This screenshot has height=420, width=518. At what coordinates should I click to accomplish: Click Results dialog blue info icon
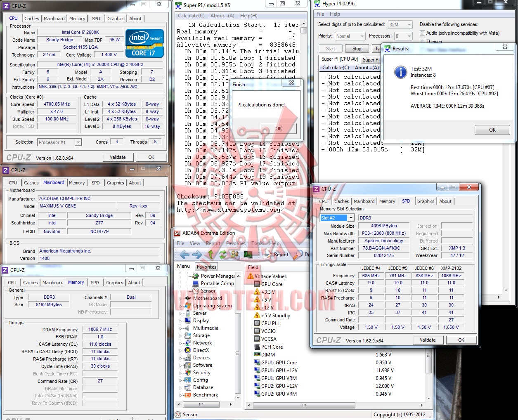(400, 72)
